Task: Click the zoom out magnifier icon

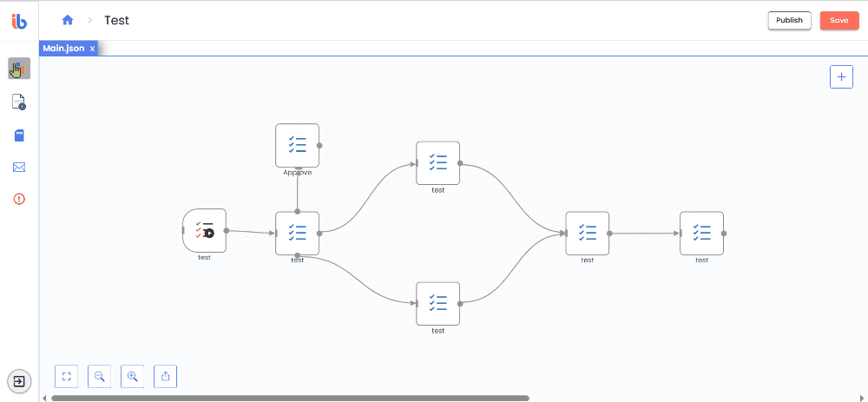Action: tap(100, 377)
